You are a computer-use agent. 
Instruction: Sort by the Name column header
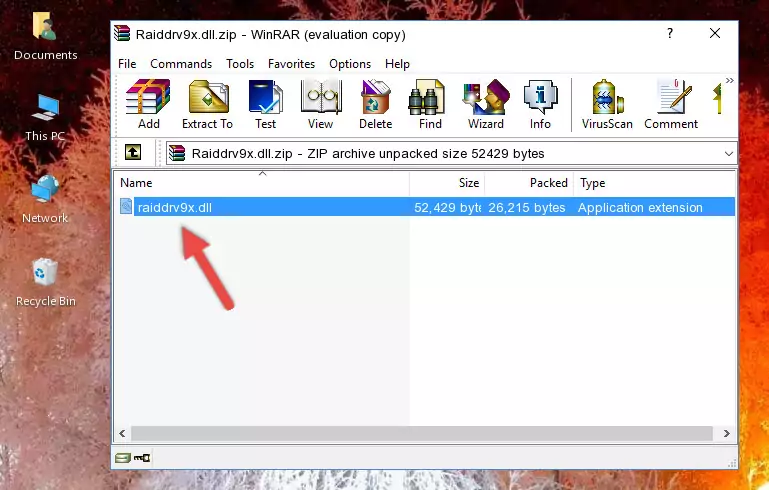point(262,183)
